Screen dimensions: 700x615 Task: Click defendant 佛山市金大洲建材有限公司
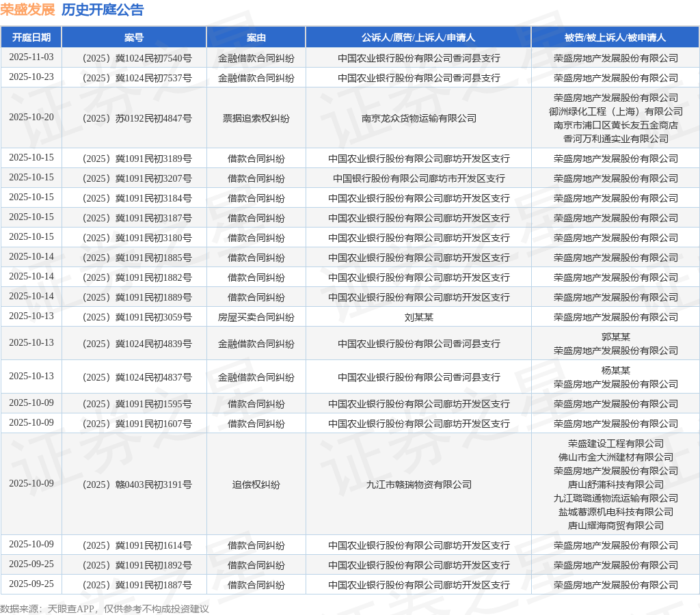[x=616, y=457]
